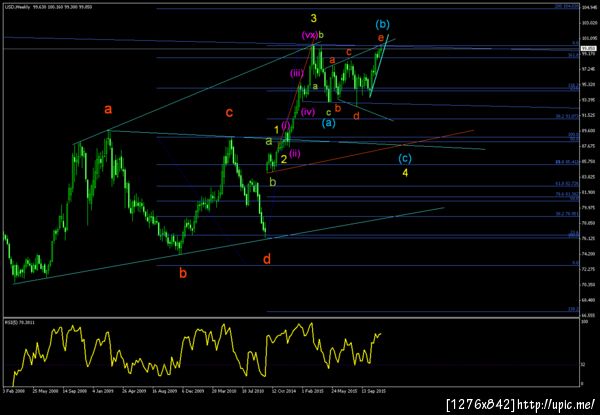Select the cyan (a) wave label
This screenshot has height=415, width=600.
pyautogui.click(x=329, y=123)
